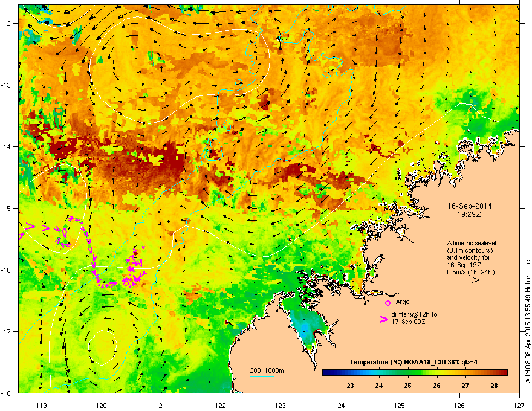Click the longitude axis label 123
The image size is (532, 411).
tap(281, 405)
